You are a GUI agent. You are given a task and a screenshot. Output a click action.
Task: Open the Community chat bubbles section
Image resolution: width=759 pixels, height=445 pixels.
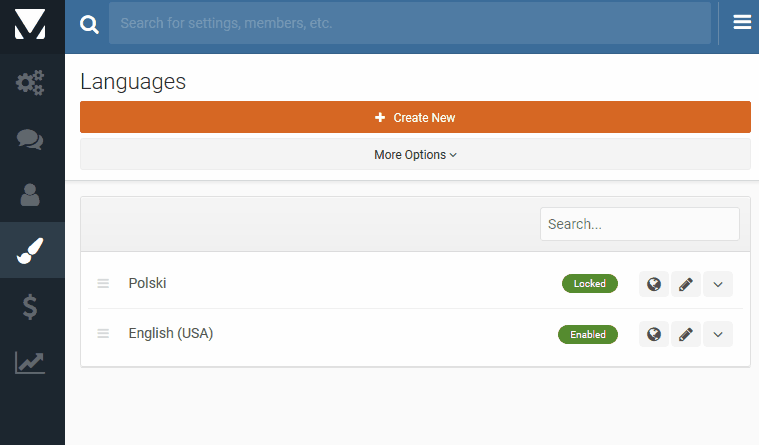(x=31, y=139)
